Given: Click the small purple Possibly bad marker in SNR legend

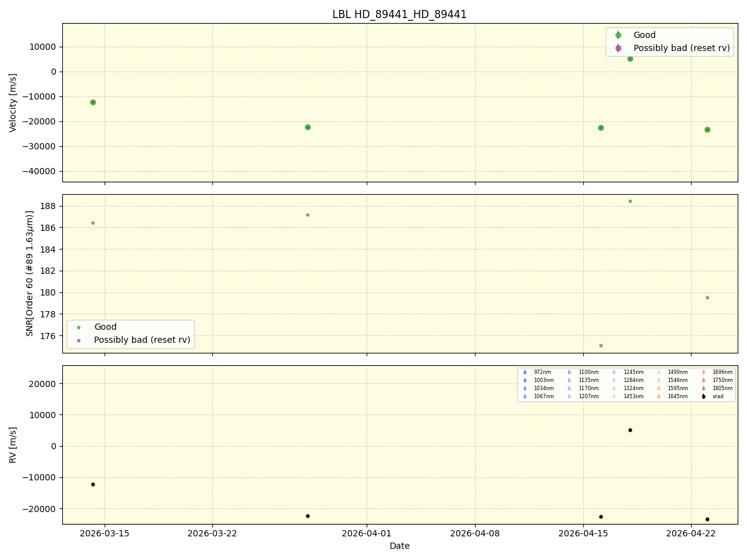Looking at the screenshot, I should (78, 340).
